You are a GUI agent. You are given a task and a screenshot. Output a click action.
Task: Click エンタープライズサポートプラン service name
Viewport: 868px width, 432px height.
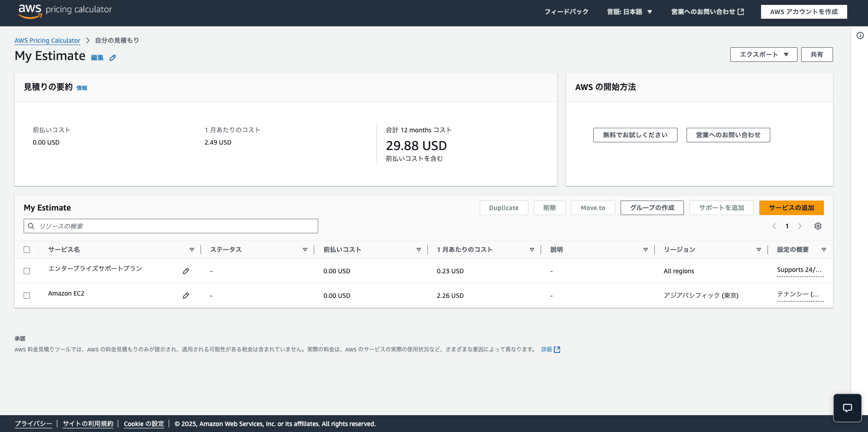point(95,269)
